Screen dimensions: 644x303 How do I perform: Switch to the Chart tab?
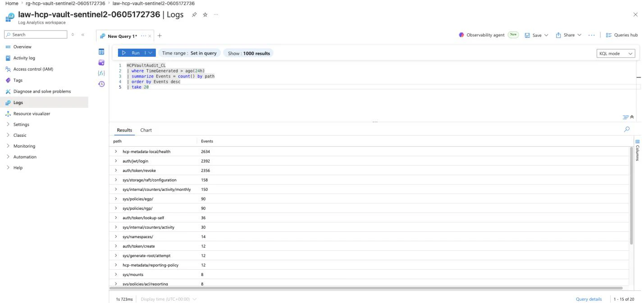146,130
